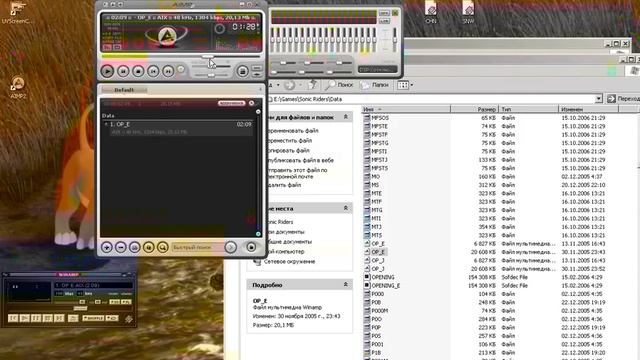Pause playback in the AIMP player
640x360 pixels.
[123, 71]
